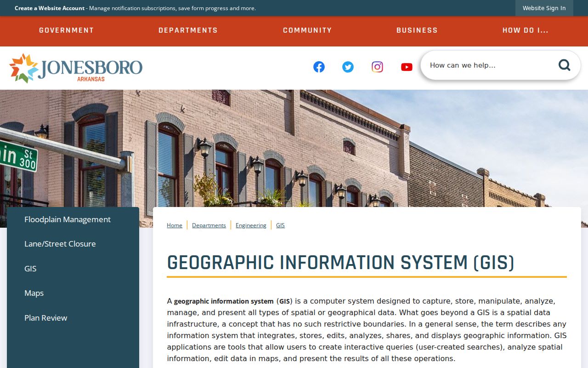Open Plan Review sidebar link

46,318
